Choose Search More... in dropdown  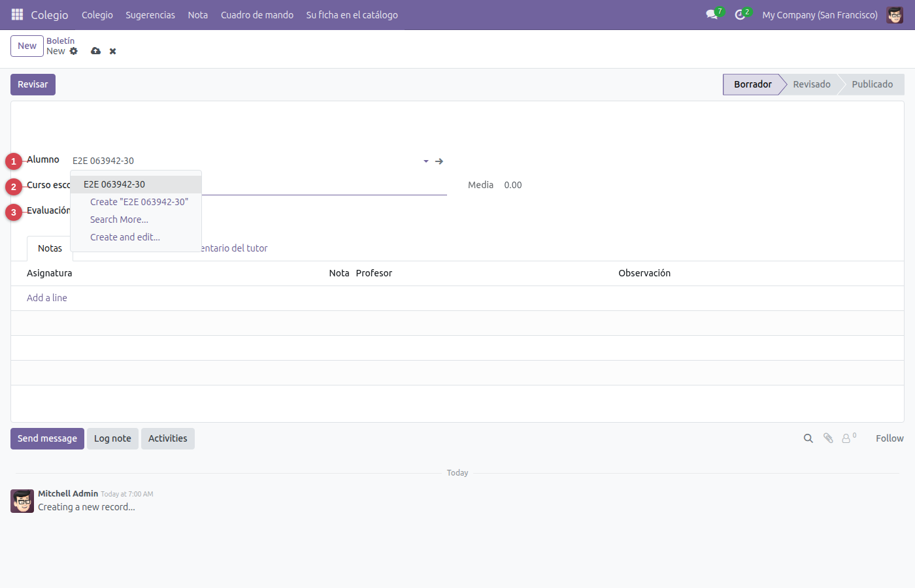point(136,220)
